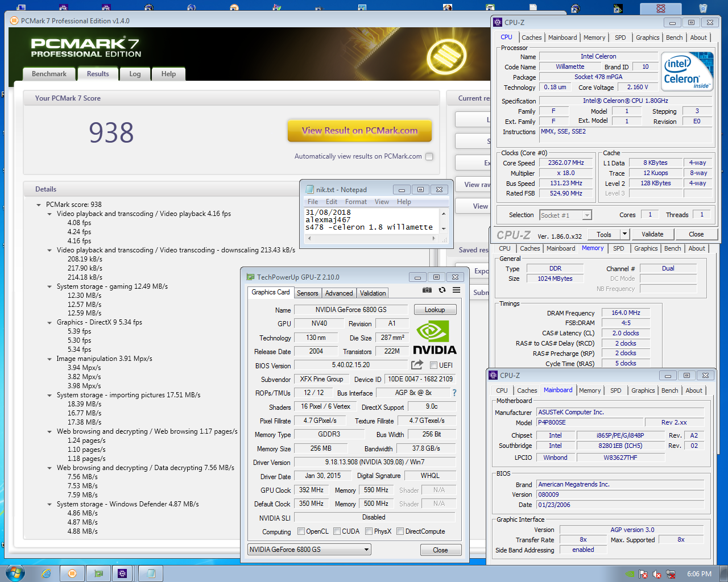Click the top CPU-Z window title icon

(x=498, y=22)
